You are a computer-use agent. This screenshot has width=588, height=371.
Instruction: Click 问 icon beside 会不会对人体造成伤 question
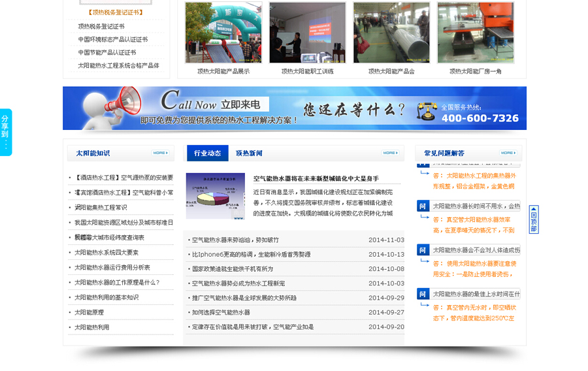click(x=423, y=250)
